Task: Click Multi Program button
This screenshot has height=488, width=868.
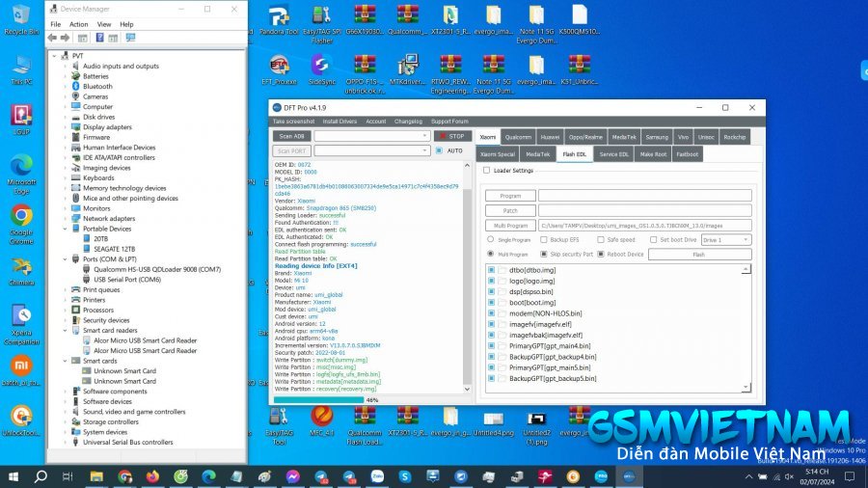Action: (510, 225)
